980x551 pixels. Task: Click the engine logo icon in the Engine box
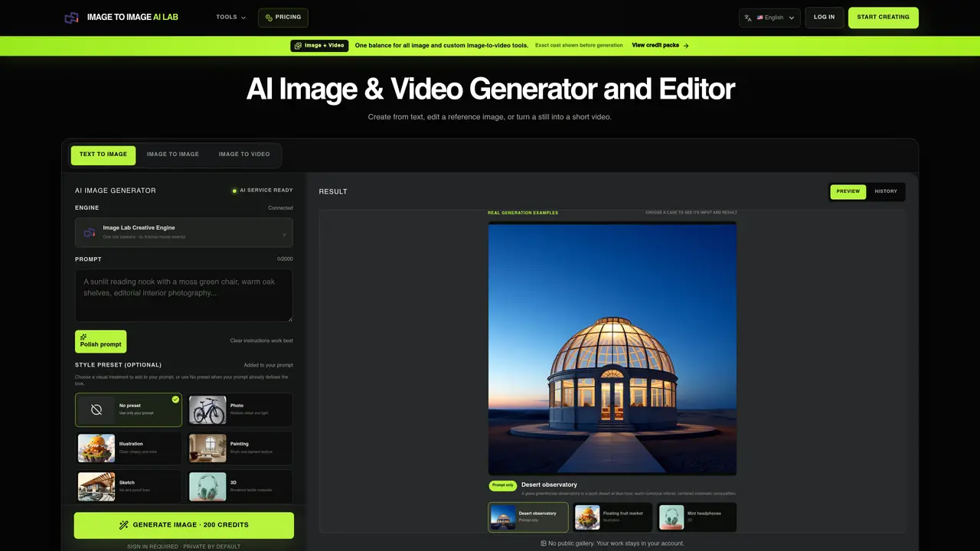tap(90, 232)
